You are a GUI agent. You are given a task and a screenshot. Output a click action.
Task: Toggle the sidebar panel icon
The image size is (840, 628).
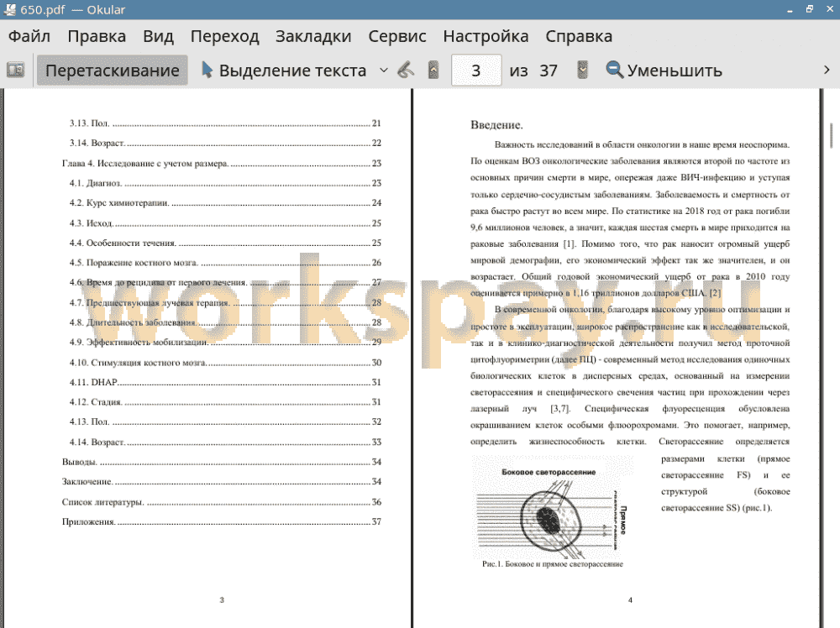[15, 71]
